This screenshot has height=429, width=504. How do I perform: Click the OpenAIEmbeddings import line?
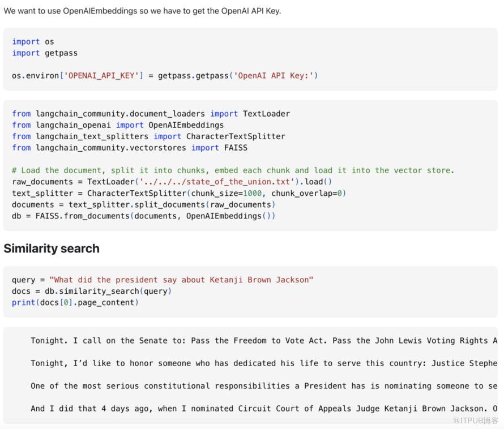pos(118,125)
